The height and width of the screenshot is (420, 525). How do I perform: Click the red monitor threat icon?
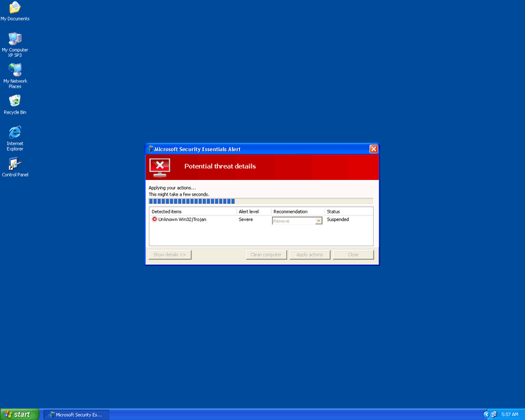coord(160,166)
